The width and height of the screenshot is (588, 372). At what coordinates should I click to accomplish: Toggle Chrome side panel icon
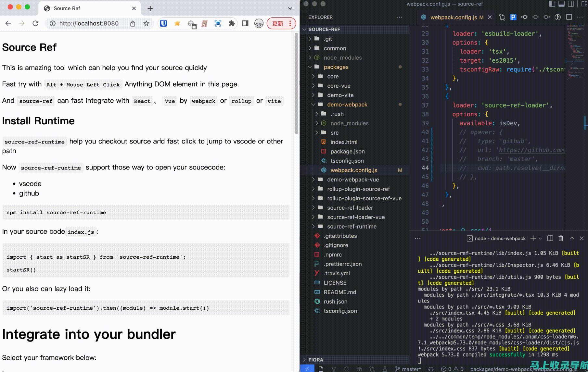(x=245, y=23)
